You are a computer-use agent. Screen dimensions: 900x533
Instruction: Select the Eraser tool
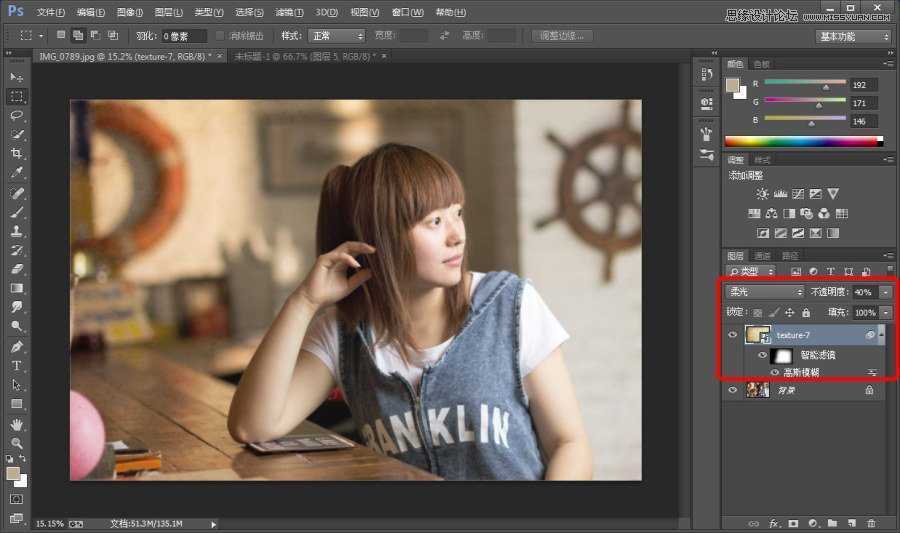point(17,269)
